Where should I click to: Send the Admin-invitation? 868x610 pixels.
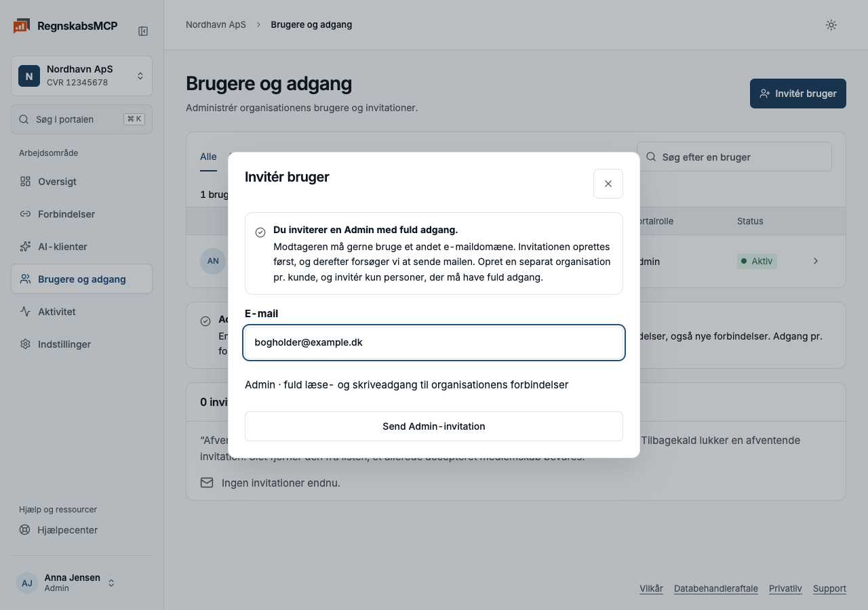pyautogui.click(x=434, y=426)
